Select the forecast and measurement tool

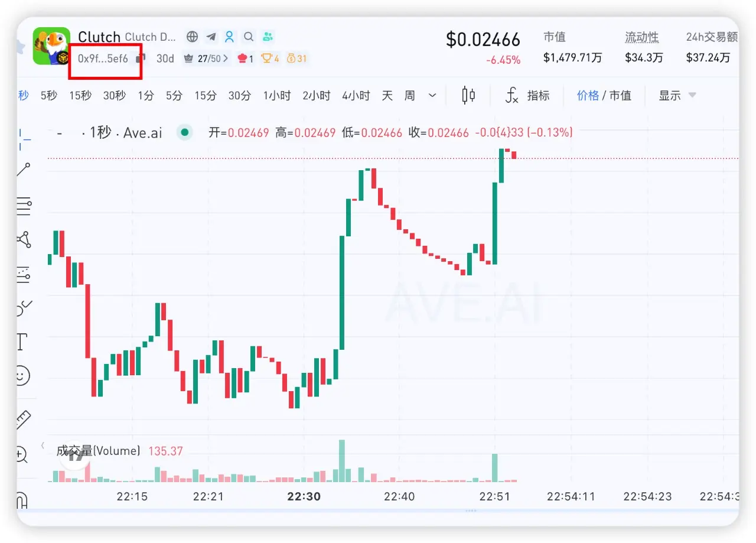(24, 274)
